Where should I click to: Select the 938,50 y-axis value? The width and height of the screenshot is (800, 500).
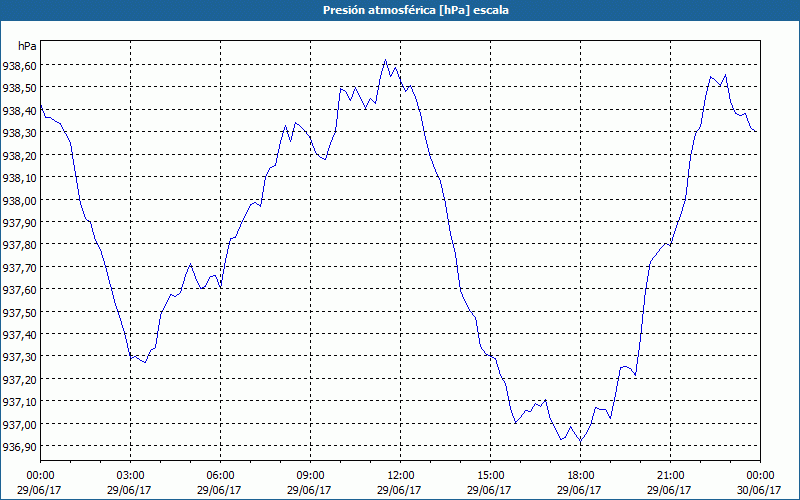click(x=19, y=88)
